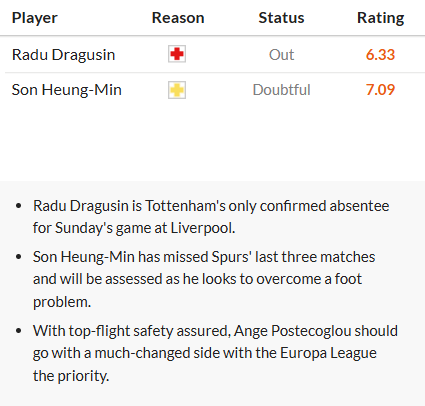Click the Europa League text

point(328,353)
